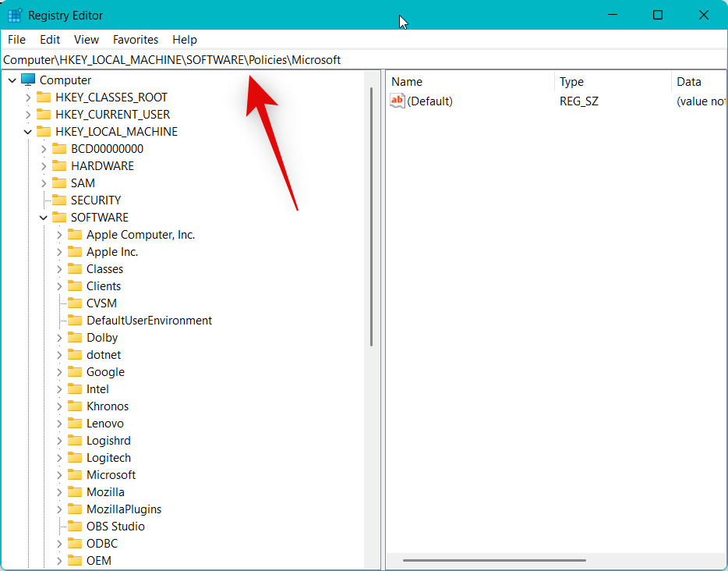Expand the Apple Inc. key
The width and height of the screenshot is (728, 571).
click(59, 251)
